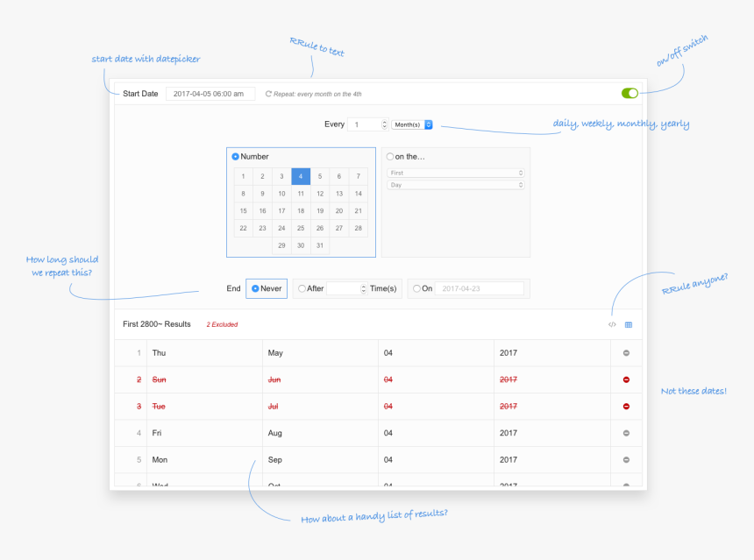Click the repeat icon beside the rule text
The height and width of the screenshot is (560, 754).
click(268, 94)
